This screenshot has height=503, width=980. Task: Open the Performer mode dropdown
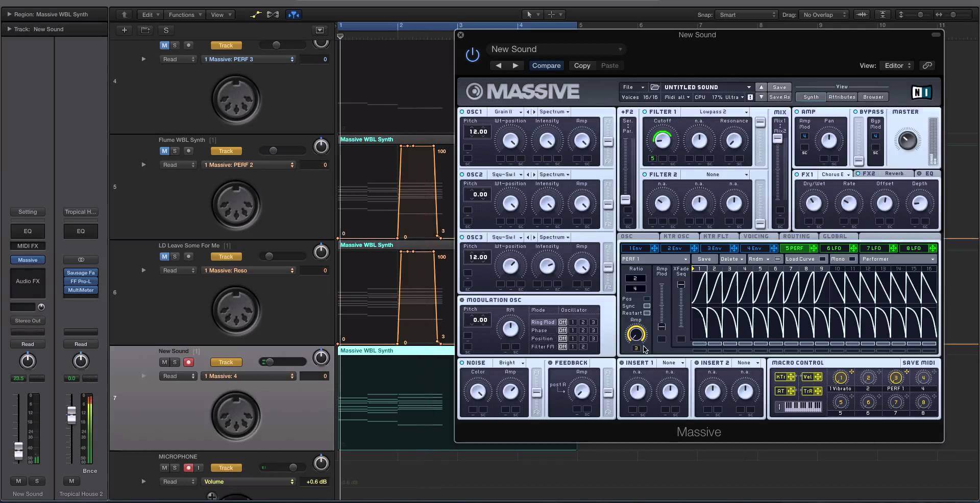(897, 259)
